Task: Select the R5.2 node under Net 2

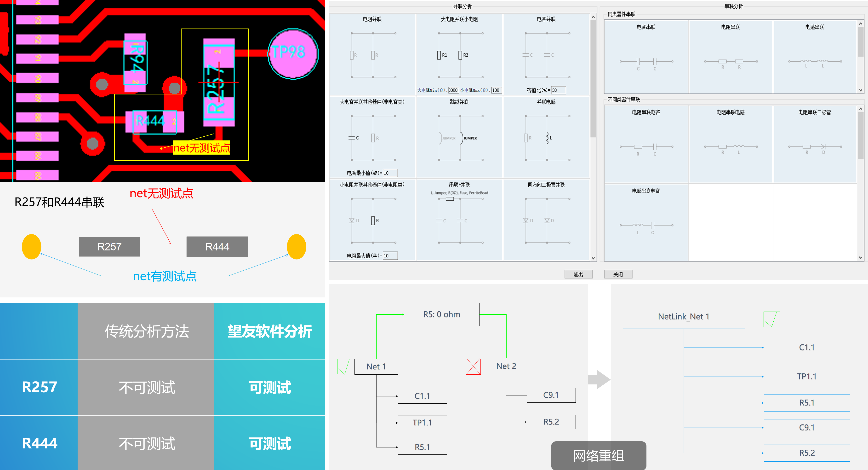Action: (x=551, y=422)
